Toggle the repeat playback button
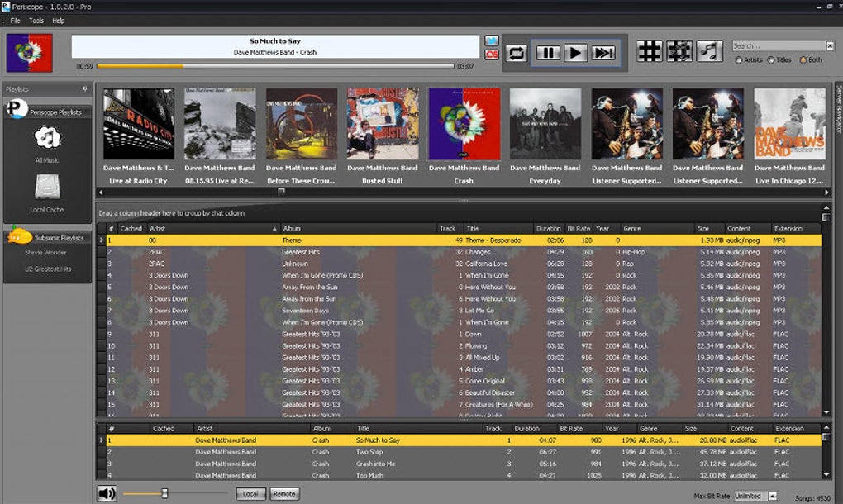This screenshot has width=843, height=504. point(516,53)
